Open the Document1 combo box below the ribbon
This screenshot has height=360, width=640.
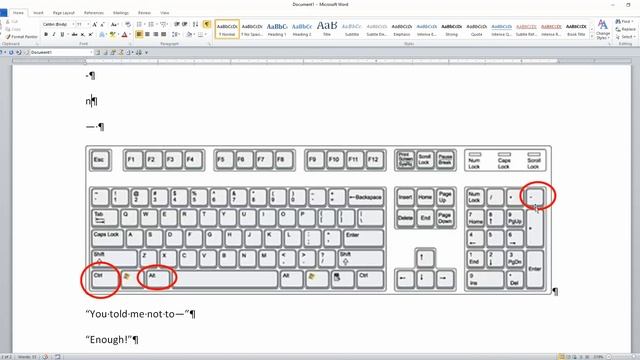tap(62, 52)
